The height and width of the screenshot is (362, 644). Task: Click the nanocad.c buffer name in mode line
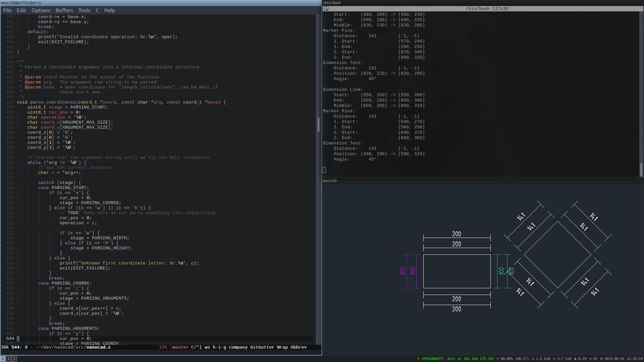[99, 347]
